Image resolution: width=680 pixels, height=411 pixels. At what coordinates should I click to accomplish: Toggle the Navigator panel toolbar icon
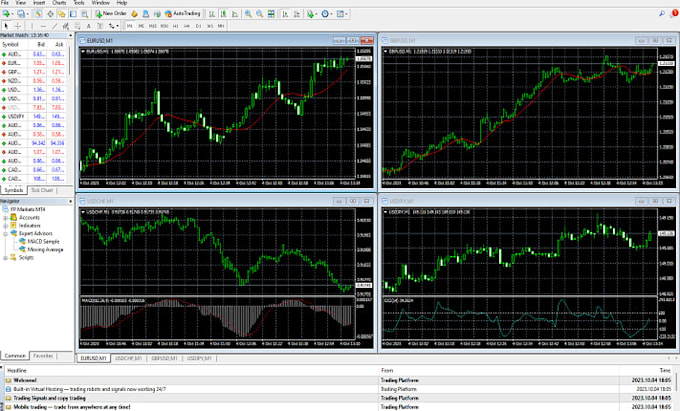(61, 14)
